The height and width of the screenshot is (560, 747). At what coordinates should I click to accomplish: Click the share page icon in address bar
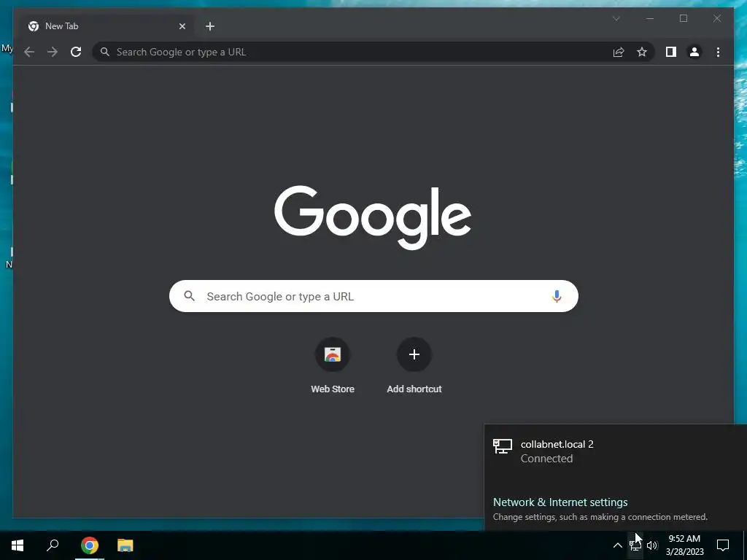pyautogui.click(x=619, y=52)
